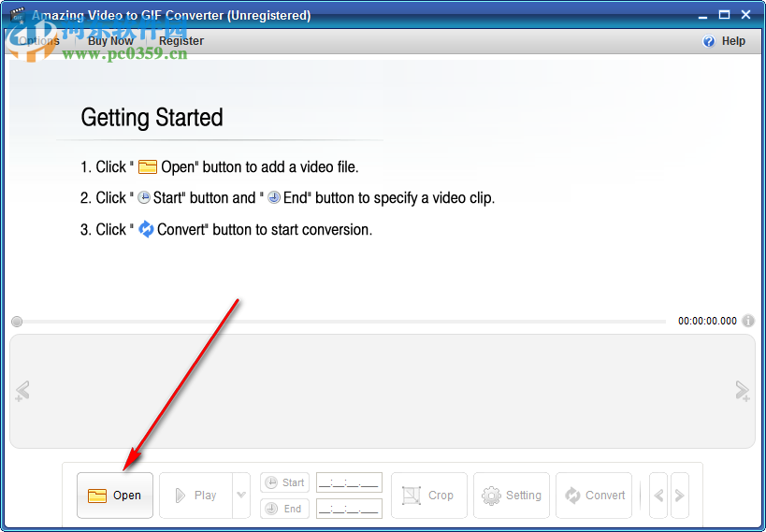
Task: Open the Setting gear button
Action: pos(512,495)
